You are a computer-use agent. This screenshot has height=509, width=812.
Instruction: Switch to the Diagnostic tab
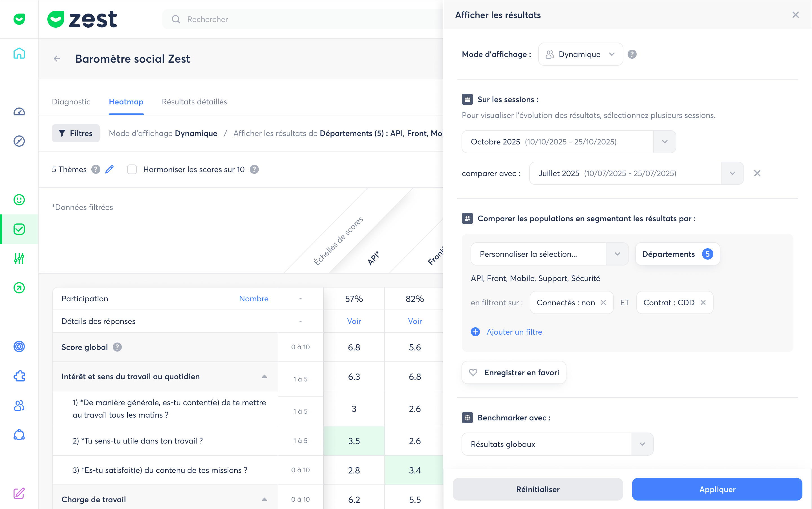[71, 102]
